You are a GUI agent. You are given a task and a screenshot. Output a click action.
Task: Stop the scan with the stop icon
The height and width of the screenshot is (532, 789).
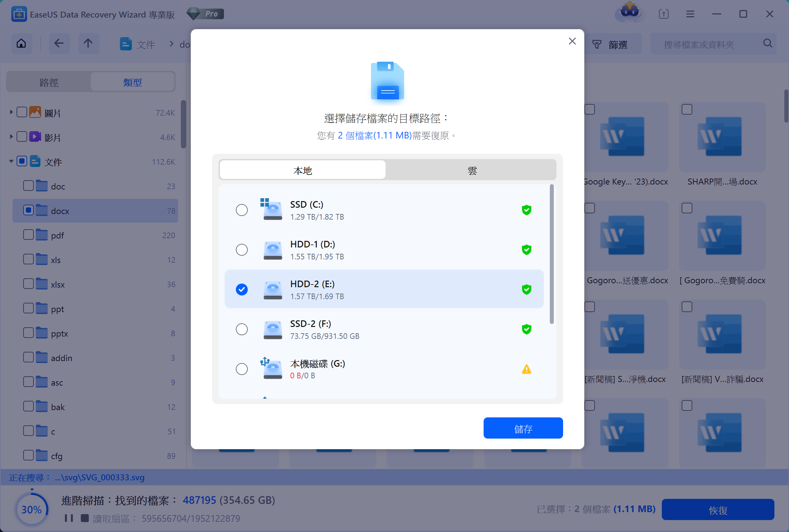(x=84, y=518)
